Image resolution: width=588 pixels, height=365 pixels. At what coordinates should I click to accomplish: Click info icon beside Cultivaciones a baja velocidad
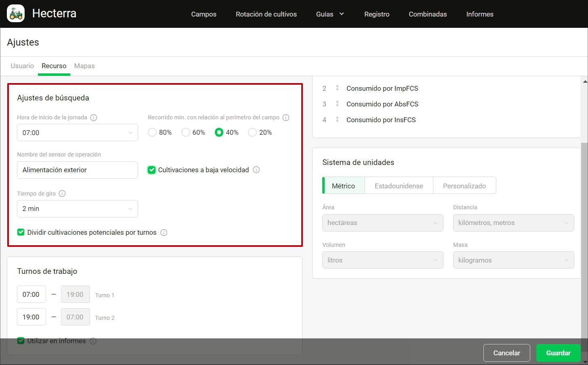(256, 170)
